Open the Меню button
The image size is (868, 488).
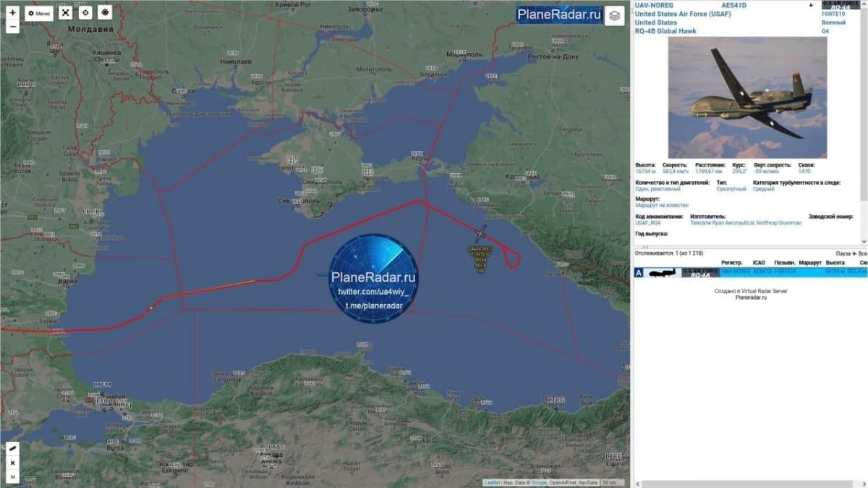(x=39, y=13)
